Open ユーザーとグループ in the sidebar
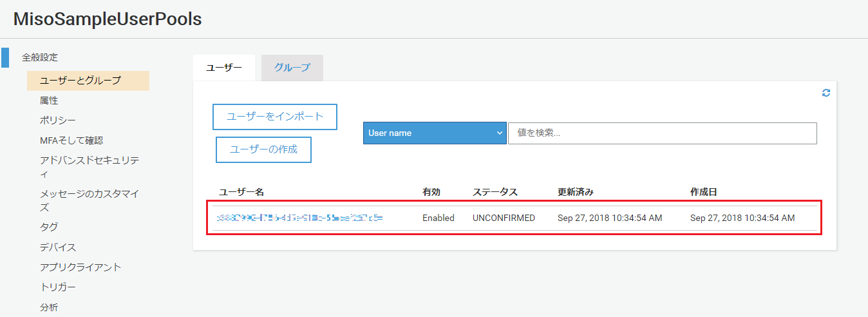868x317 pixels. click(80, 81)
